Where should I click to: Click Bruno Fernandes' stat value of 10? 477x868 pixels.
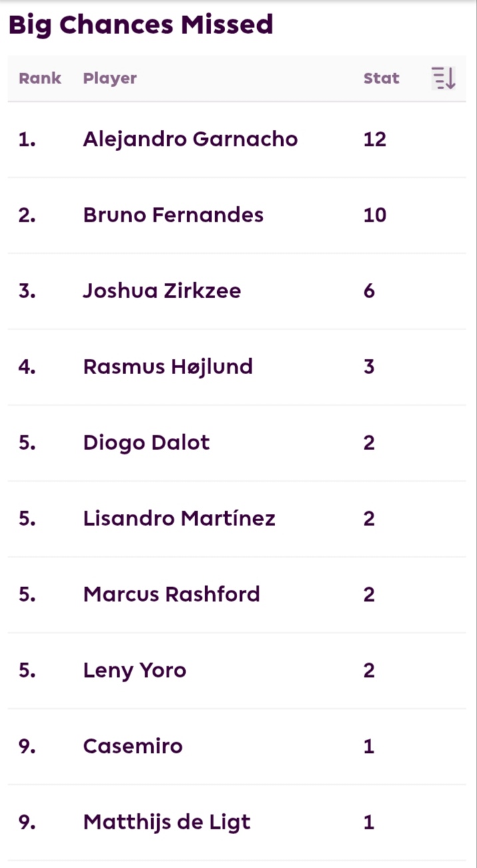pos(375,215)
